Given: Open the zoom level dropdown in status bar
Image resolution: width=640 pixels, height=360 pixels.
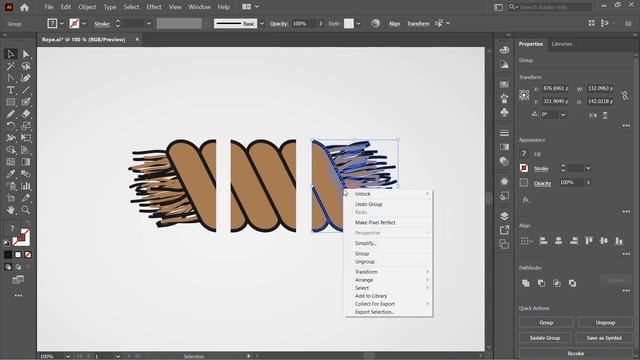Looking at the screenshot, I should coord(68,356).
